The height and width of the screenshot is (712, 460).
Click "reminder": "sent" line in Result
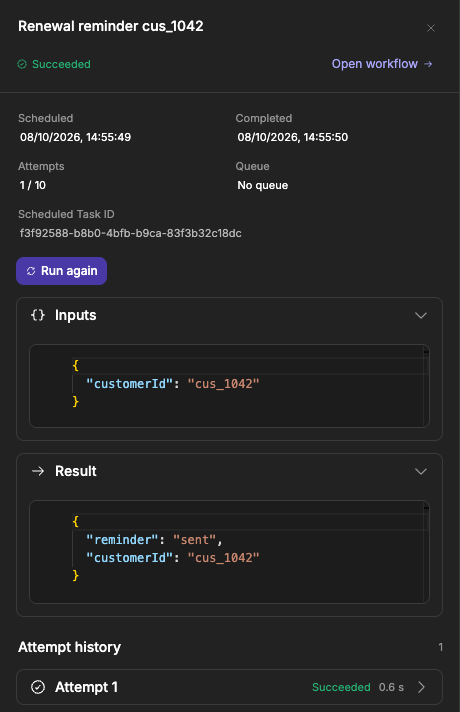coord(154,539)
